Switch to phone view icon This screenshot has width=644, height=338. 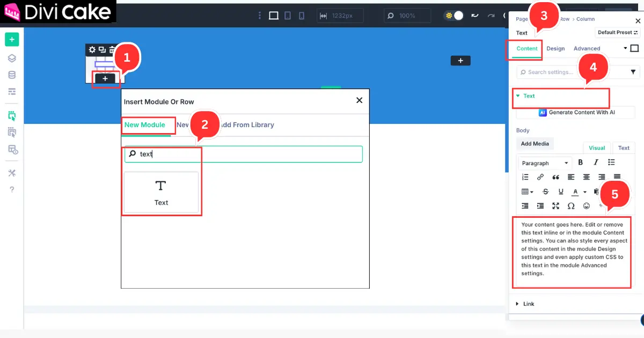click(x=302, y=16)
